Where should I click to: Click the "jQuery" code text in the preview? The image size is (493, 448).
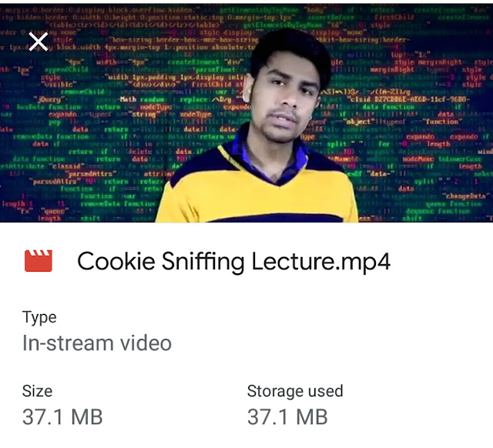[50, 99]
